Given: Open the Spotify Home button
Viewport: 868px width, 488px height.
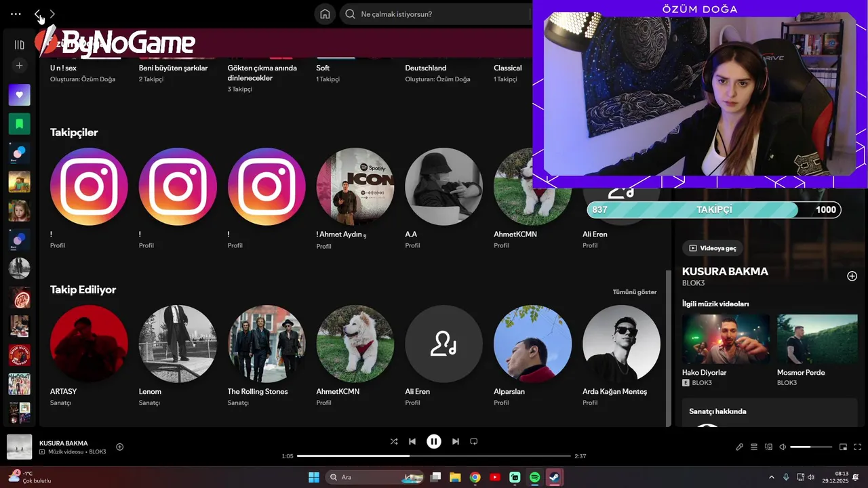Looking at the screenshot, I should (x=325, y=14).
